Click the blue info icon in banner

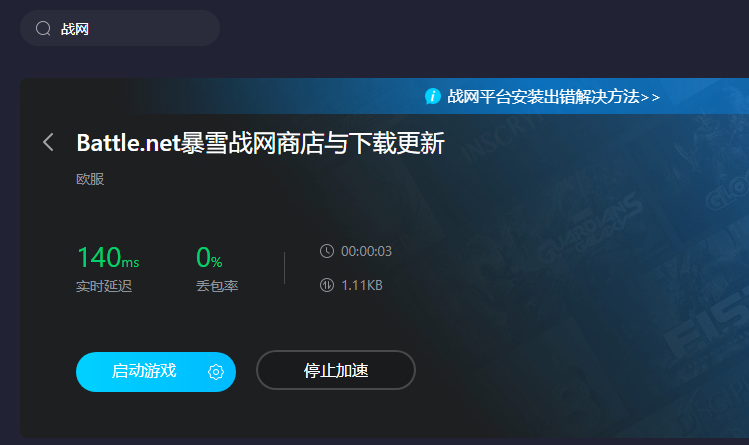[x=433, y=96]
